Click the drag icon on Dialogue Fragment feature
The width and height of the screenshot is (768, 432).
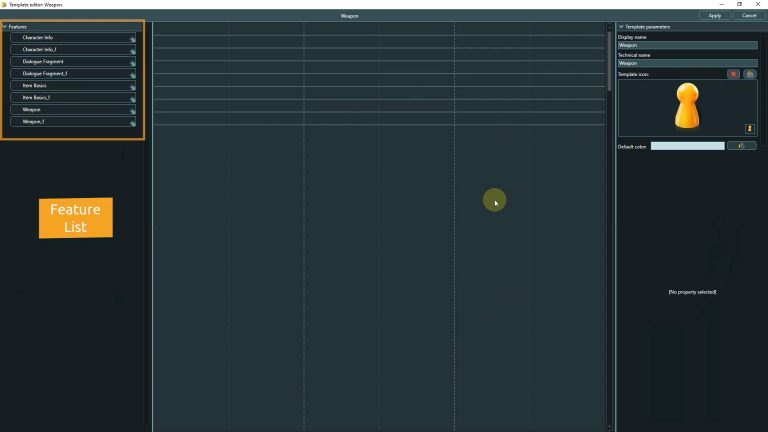(x=132, y=63)
